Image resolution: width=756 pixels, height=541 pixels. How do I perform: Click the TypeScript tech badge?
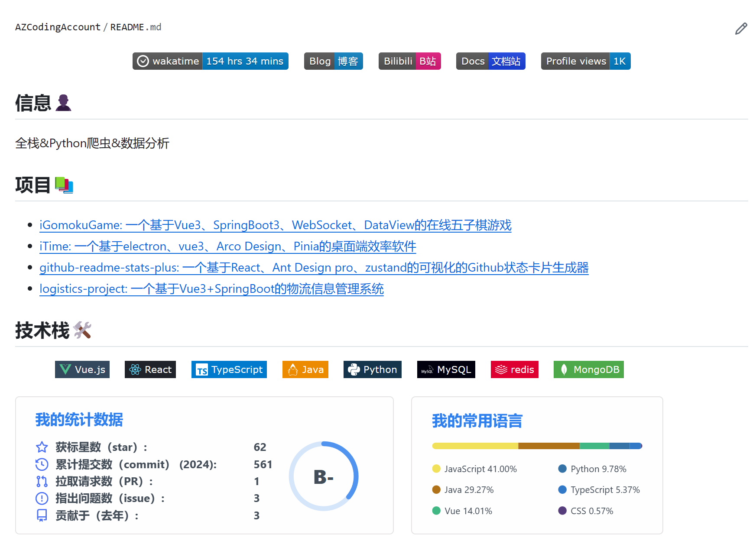pyautogui.click(x=229, y=369)
